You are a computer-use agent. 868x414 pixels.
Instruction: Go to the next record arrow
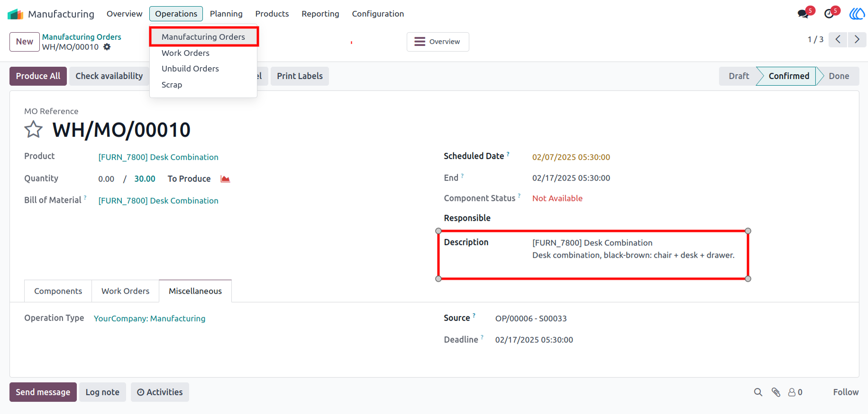[x=857, y=39]
